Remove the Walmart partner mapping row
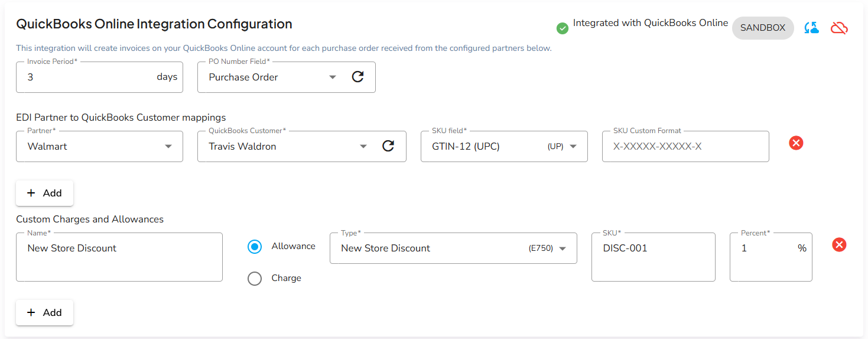Viewport: 868px width, 339px height. (x=796, y=143)
